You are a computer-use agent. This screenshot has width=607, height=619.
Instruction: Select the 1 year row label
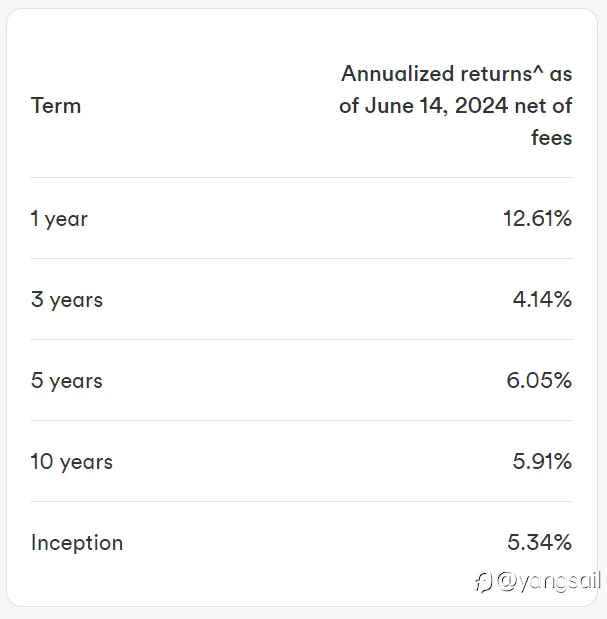click(59, 219)
